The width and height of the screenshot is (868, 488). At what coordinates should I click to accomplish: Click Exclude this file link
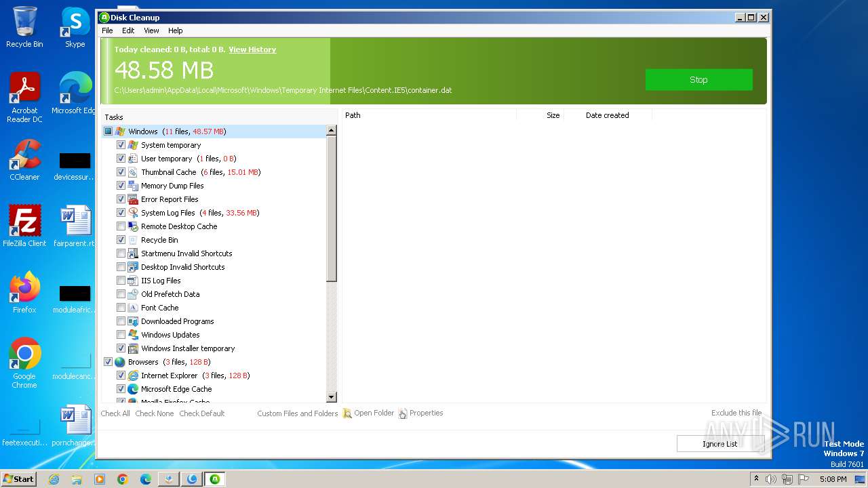(x=736, y=413)
